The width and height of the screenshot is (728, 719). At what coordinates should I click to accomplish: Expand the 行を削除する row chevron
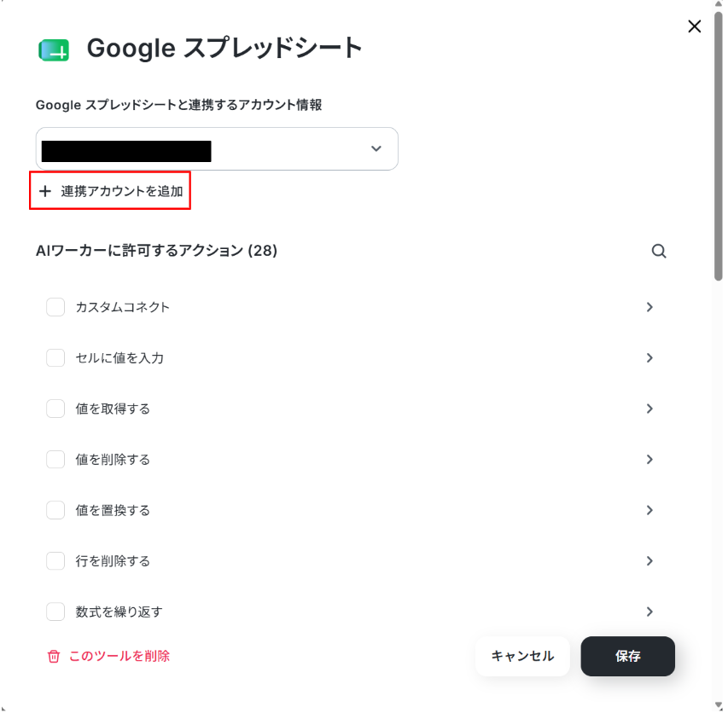tap(649, 561)
